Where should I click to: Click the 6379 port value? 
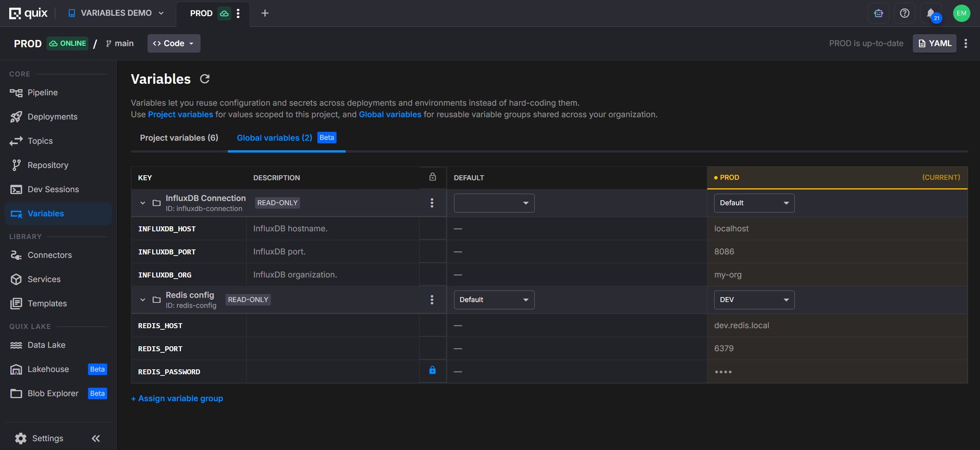pyautogui.click(x=724, y=349)
